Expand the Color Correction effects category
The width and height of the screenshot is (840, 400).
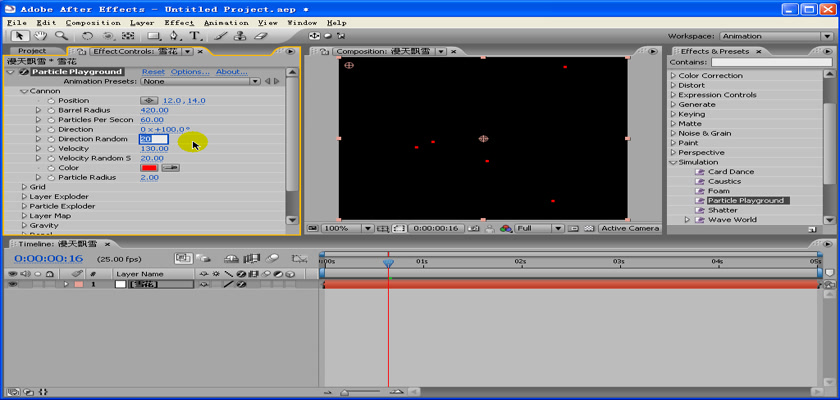tap(674, 76)
